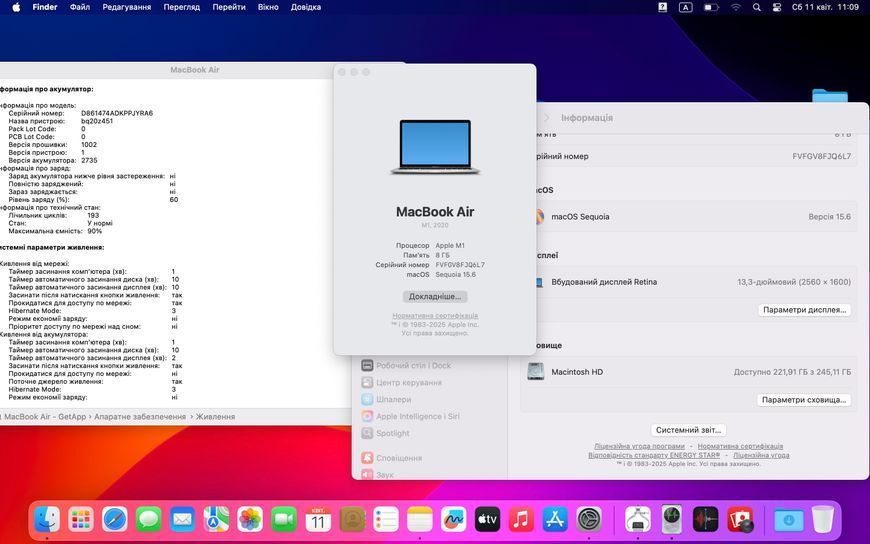Image resolution: width=870 pixels, height=544 pixels.
Task: Open Control Center from the menu bar
Action: (x=776, y=7)
